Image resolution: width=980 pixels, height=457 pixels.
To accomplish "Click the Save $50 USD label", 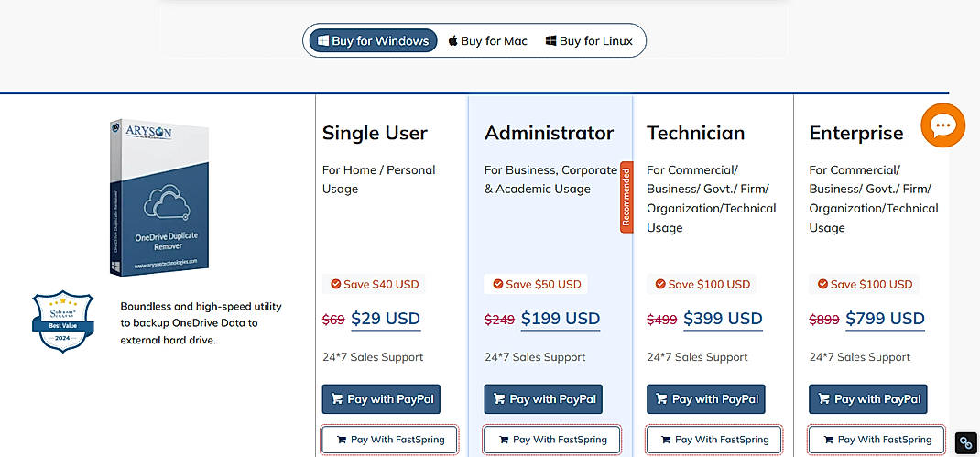I will pyautogui.click(x=536, y=285).
